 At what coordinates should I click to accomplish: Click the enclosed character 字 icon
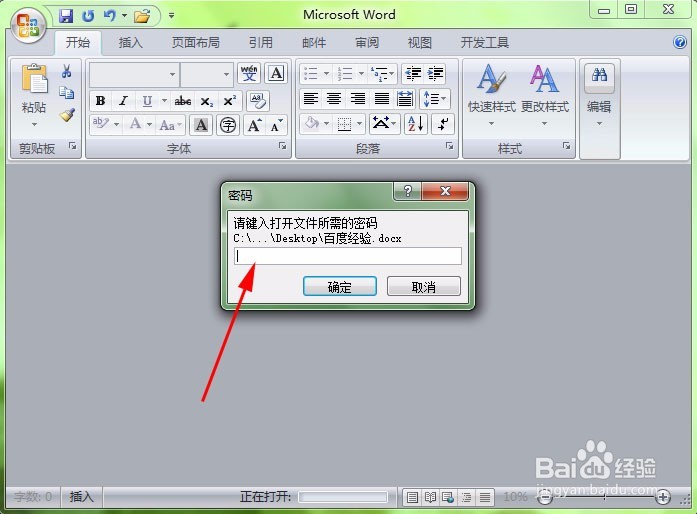228,125
